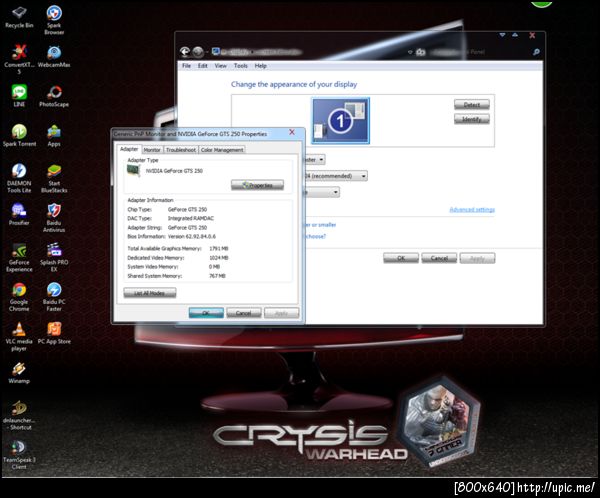Expand the Orientation dropdown
Image resolution: width=600 pixels, height=498 pixels.
(335, 192)
